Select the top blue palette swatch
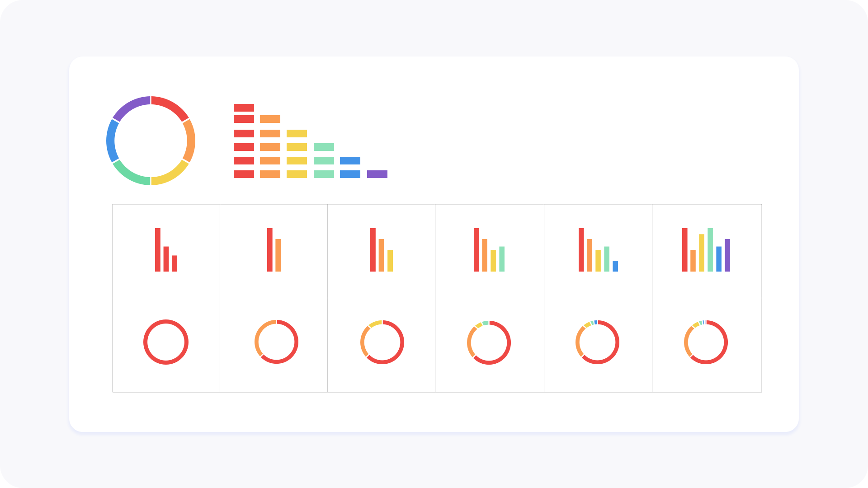Screen dimensions: 868x488 pos(350,161)
